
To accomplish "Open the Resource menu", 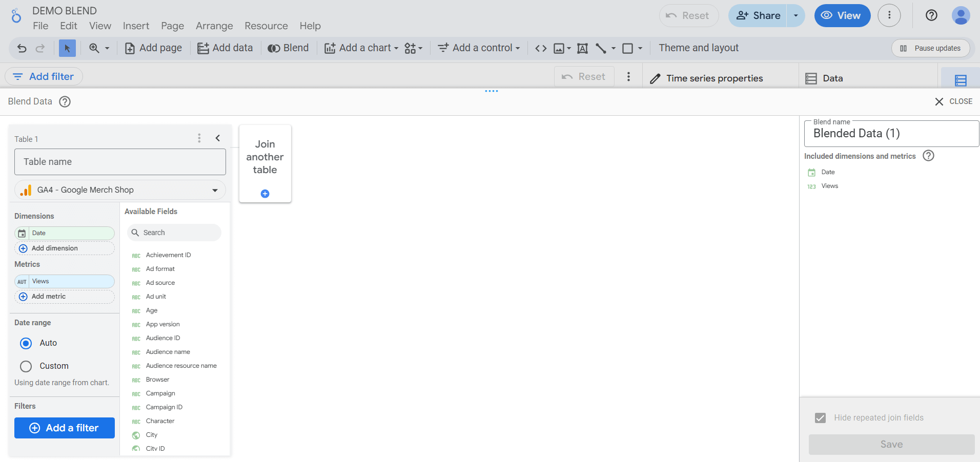I will coord(266,26).
